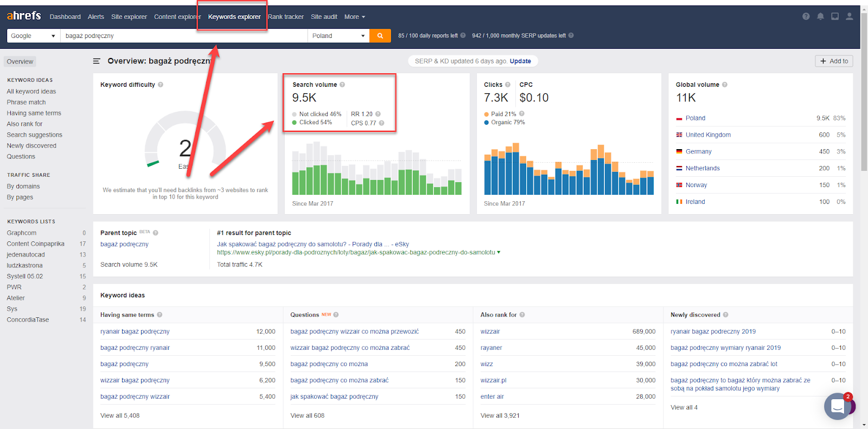Open All keyword ideas in sidebar
This screenshot has height=429, width=868.
(31, 92)
